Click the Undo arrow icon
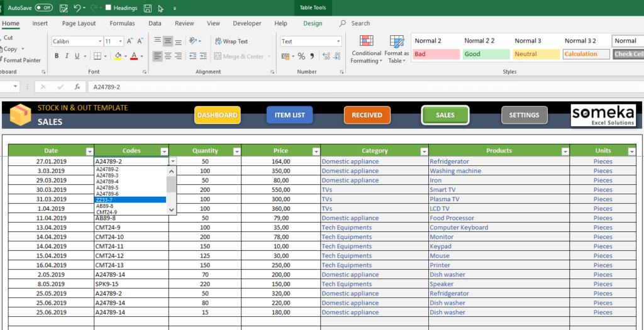Image resolution: width=644 pixels, height=330 pixels. [77, 8]
